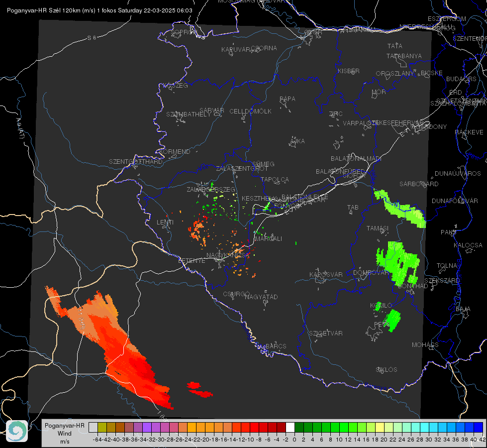Image resolution: width=487 pixels, height=448 pixels.
Task: Click the DUNAÚJVÁROS label
Action: [458, 174]
